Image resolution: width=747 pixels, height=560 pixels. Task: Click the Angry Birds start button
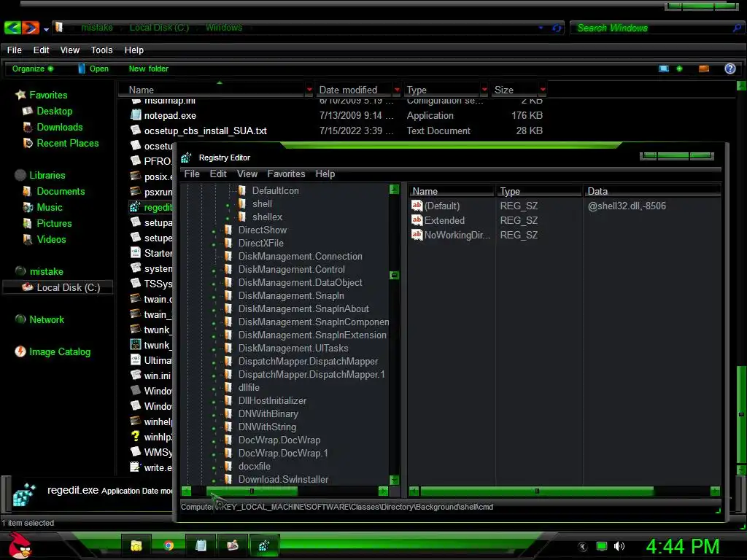pos(20,545)
